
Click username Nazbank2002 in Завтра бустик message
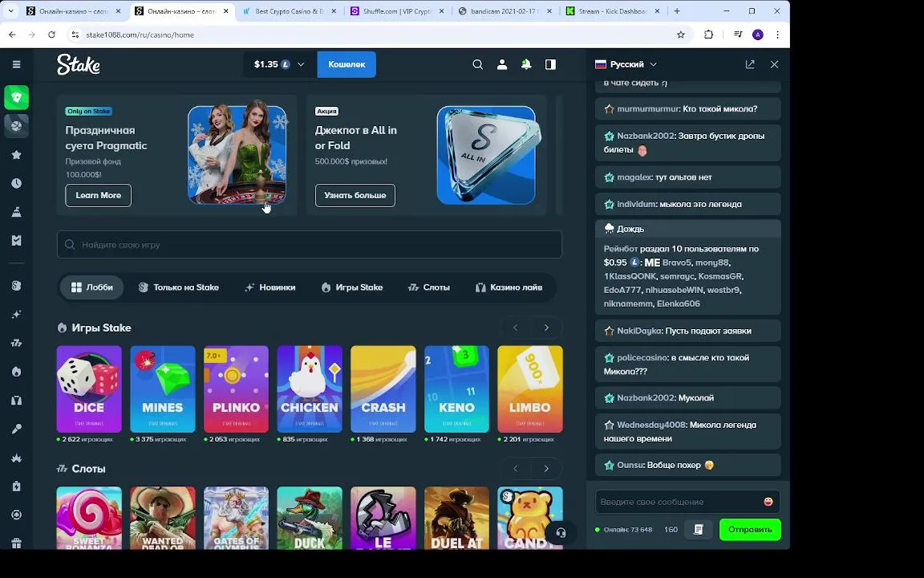[x=645, y=136]
